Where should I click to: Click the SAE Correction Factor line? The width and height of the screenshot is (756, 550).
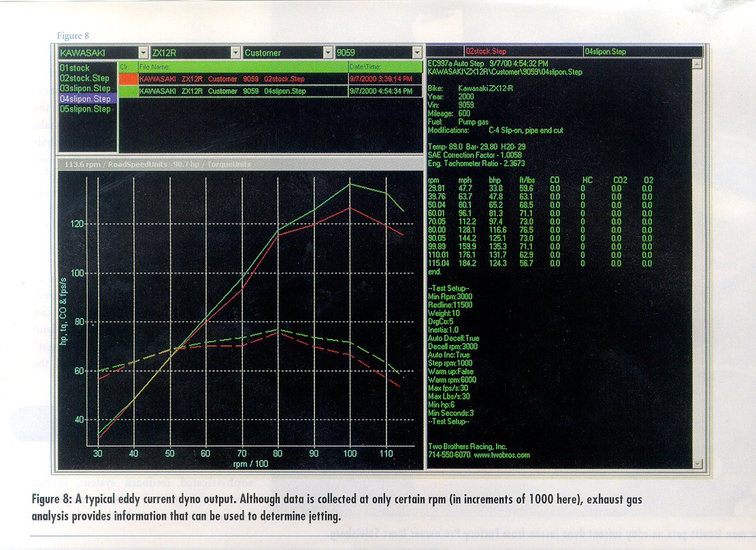474,155
